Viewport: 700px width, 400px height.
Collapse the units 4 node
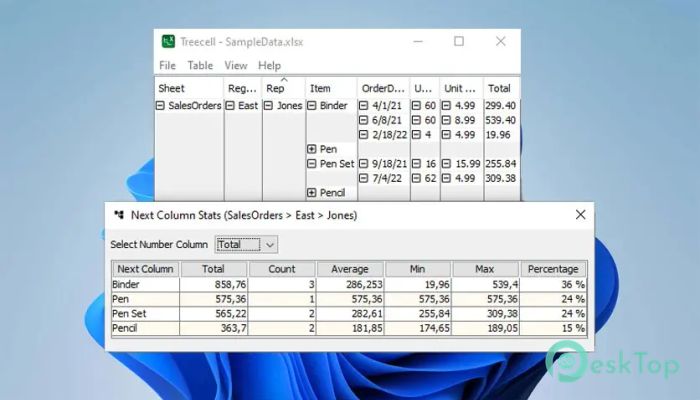416,135
